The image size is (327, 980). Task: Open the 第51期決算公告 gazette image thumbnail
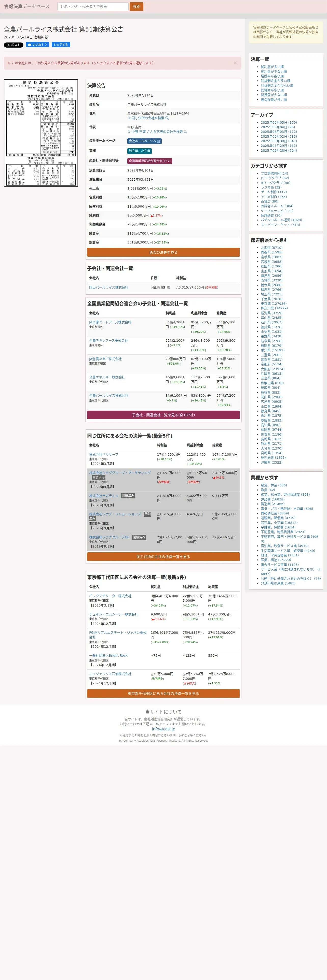[41, 133]
